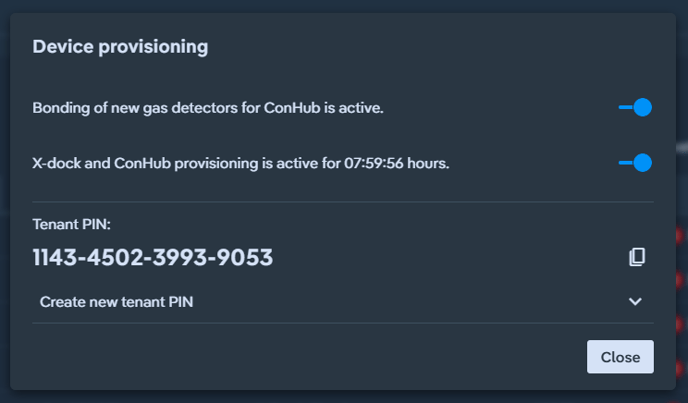Select the PIN number 1143-4502-3993-9053
The height and width of the screenshot is (403, 688).
tap(153, 257)
